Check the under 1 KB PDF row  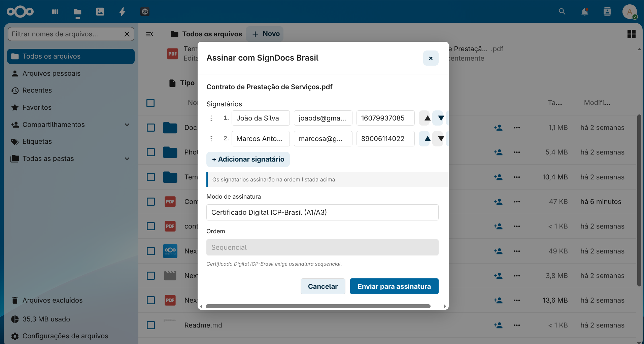point(151,226)
